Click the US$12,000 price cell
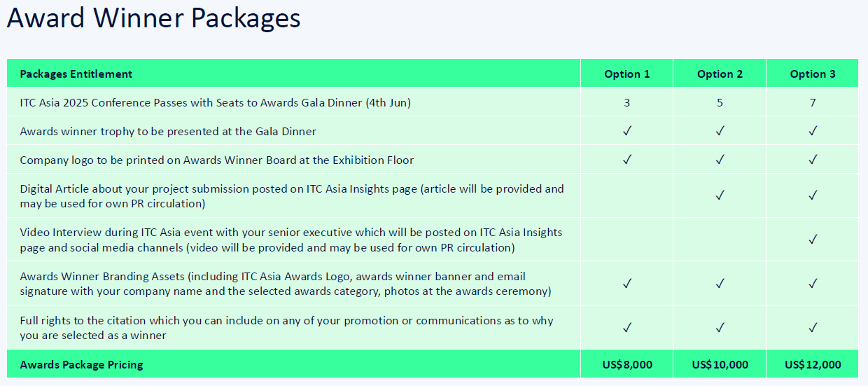868x386 pixels. click(813, 364)
